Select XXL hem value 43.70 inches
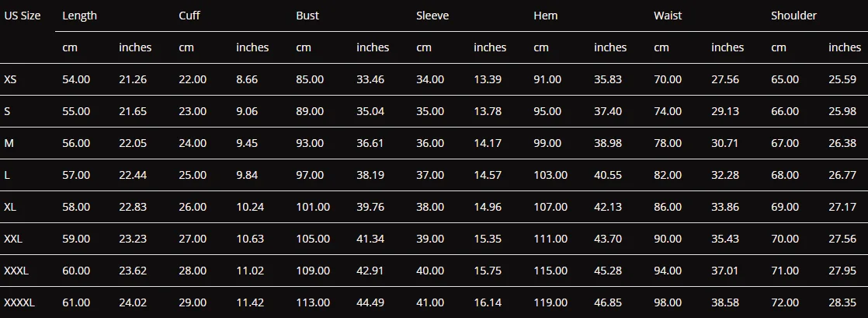Screen dimensions: 868x318 click(608, 239)
